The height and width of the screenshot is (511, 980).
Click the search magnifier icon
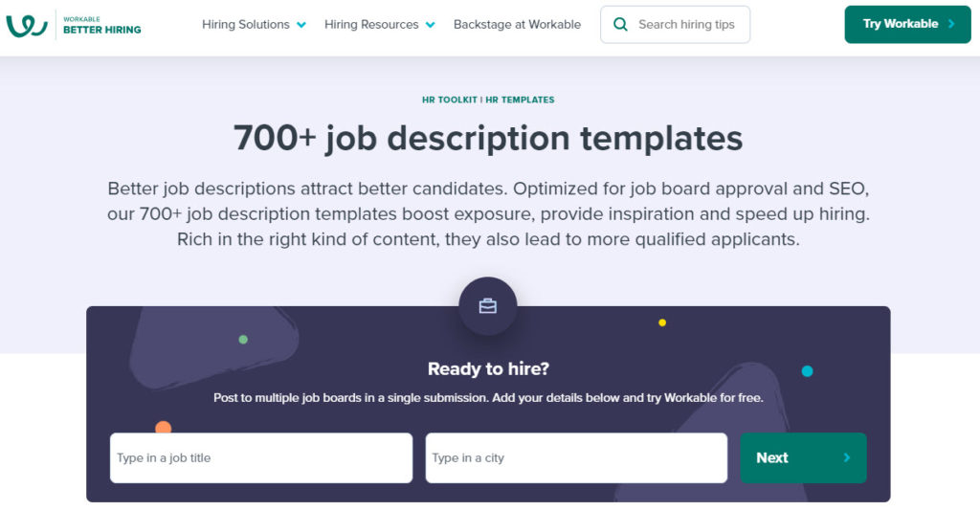[620, 24]
